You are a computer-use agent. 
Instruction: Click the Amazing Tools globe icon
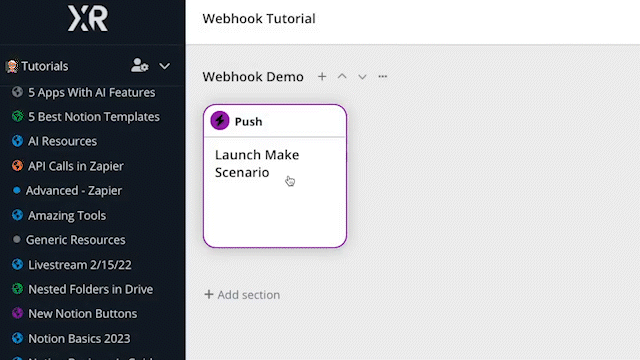(17, 215)
